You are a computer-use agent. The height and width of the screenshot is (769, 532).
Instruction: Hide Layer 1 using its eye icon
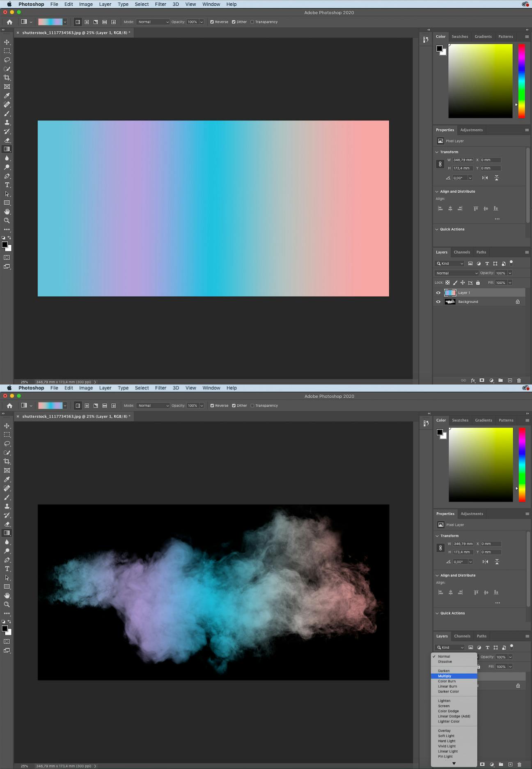[x=438, y=293]
